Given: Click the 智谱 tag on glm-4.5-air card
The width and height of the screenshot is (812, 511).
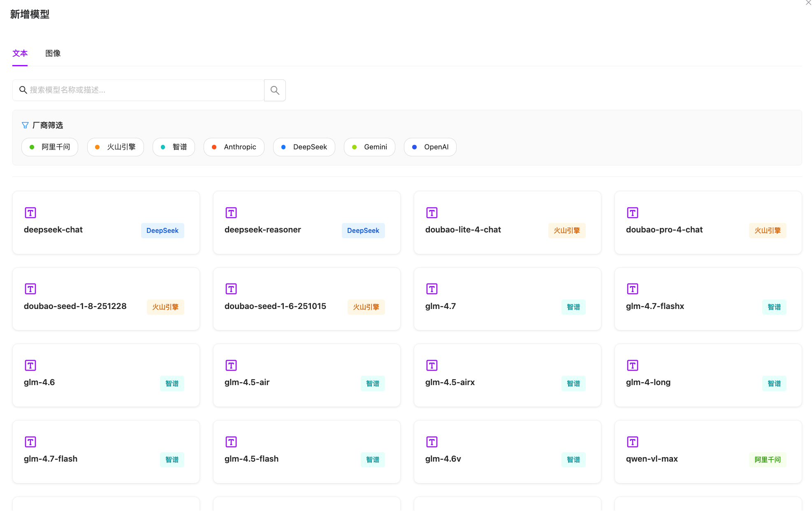Looking at the screenshot, I should (x=373, y=383).
